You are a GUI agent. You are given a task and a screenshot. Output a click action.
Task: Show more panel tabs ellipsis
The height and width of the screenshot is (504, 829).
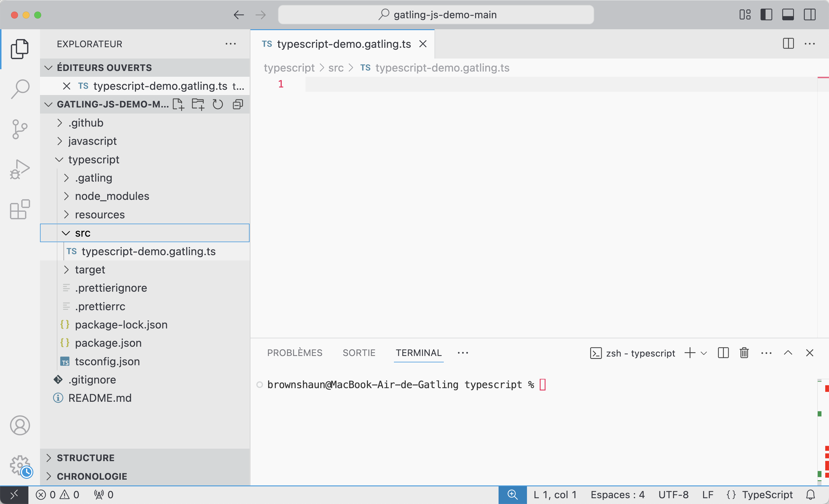pyautogui.click(x=463, y=353)
